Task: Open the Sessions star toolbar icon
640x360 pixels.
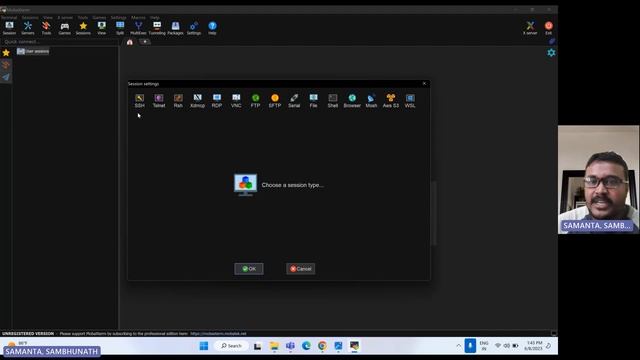Action: (83, 28)
